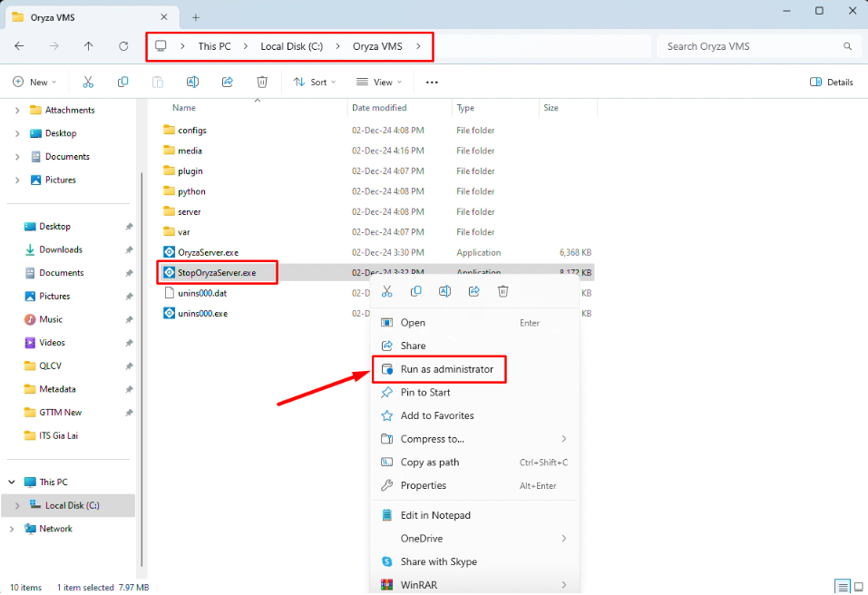Expand the Attachments tree node
This screenshot has width=868, height=595.
[x=17, y=110]
